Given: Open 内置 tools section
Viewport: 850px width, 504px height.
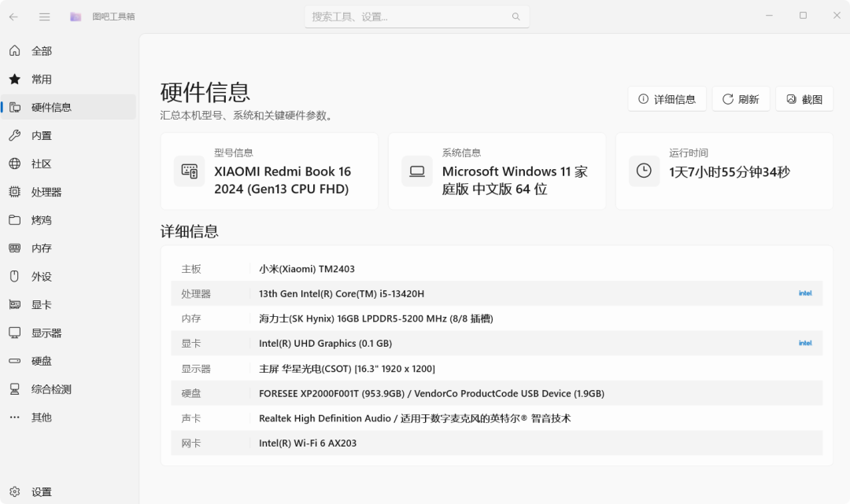Looking at the screenshot, I should pos(68,135).
